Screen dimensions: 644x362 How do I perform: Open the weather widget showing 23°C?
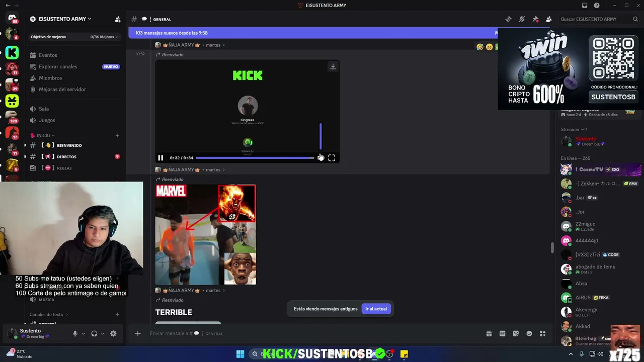pyautogui.click(x=20, y=353)
